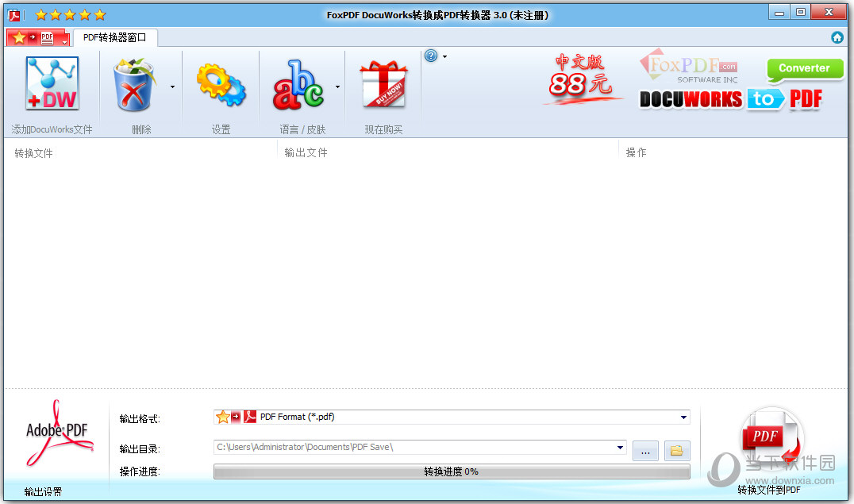Screen dimensions: 854x504
Task: Close the FoxPDF window
Action: 829,13
